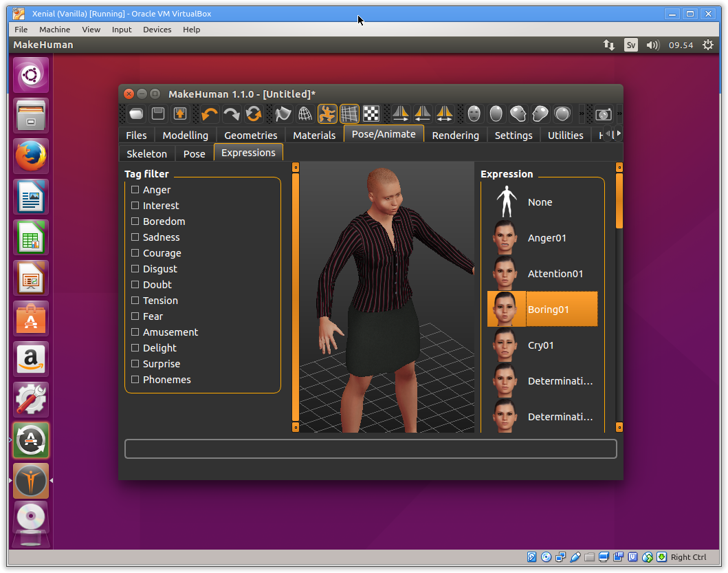This screenshot has height=573, width=728.
Task: Click the Expression list scrollbar handle
Action: click(x=619, y=201)
